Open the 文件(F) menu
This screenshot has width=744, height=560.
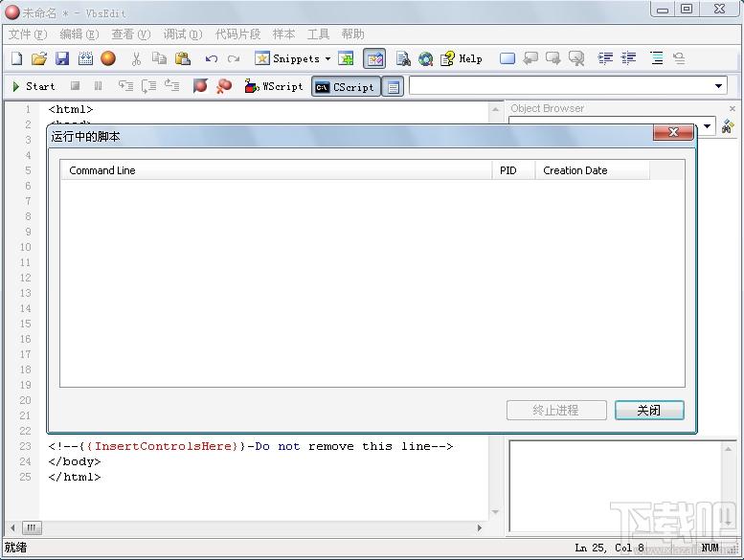(28, 34)
